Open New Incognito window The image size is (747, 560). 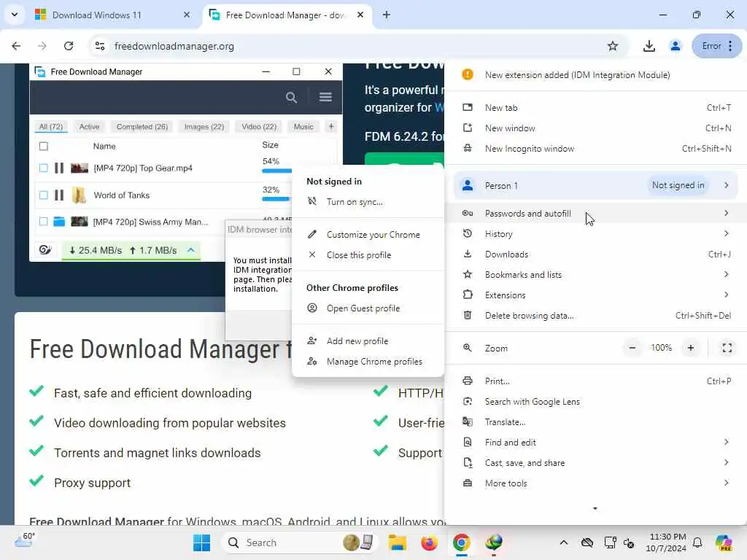596,149
